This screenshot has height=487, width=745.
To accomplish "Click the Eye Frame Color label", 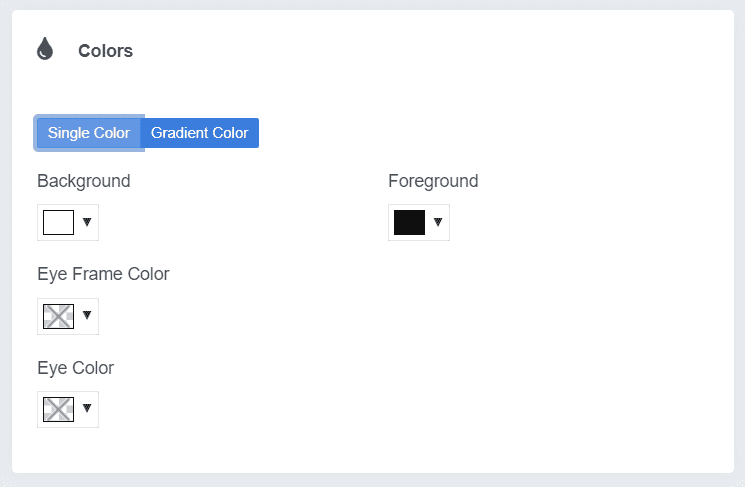I will 103,274.
